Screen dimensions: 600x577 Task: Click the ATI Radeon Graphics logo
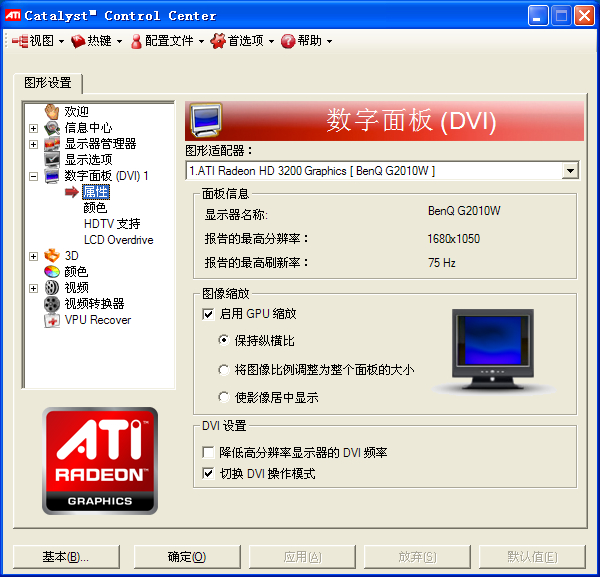click(x=100, y=461)
